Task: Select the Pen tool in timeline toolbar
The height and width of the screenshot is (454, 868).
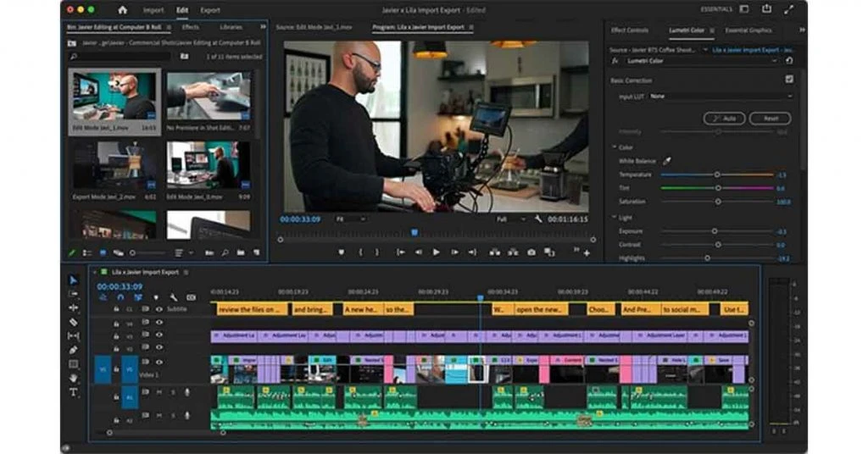Action: (x=73, y=350)
